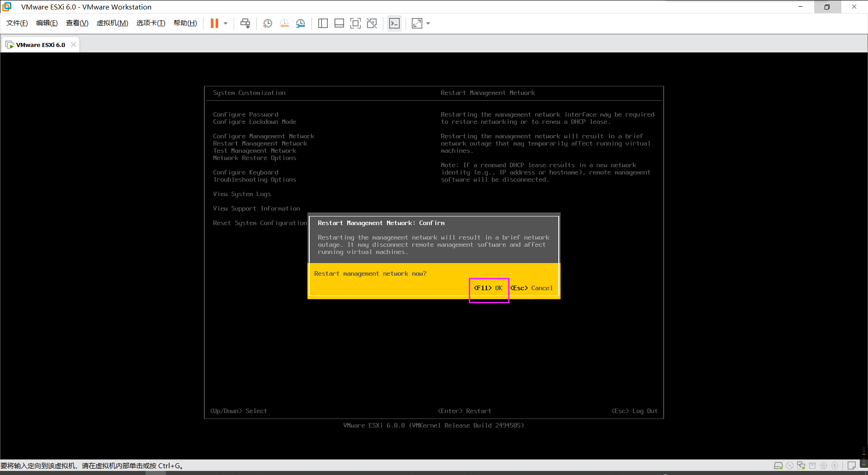Click the VMware Workstation app icon in title bar
This screenshot has height=475, width=868.
pos(7,7)
